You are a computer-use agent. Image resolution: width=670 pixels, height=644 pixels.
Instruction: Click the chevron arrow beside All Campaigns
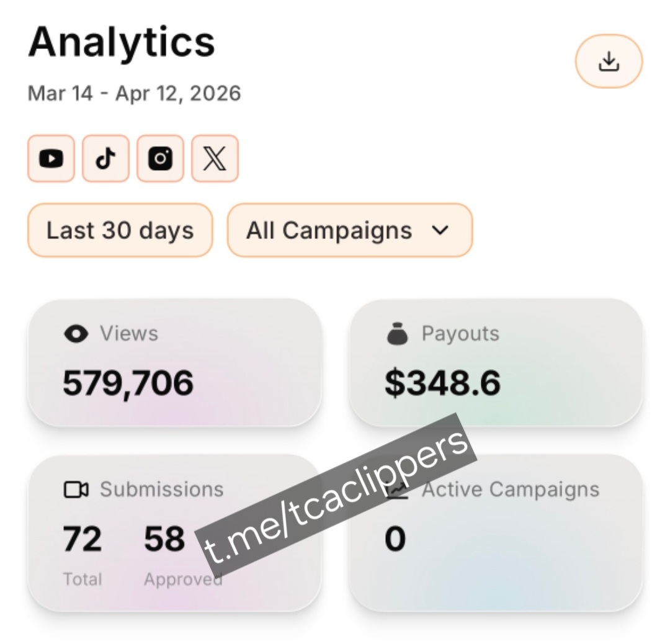click(x=440, y=230)
